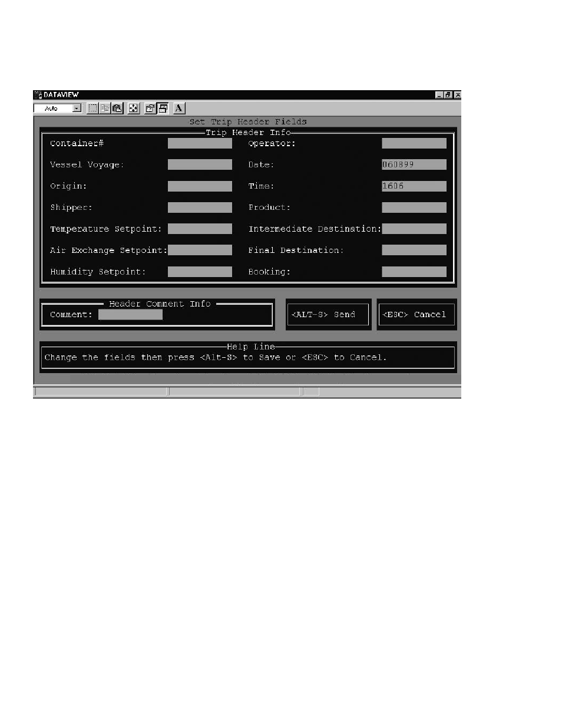Click the Paste clipboard icon
The height and width of the screenshot is (728, 562).
coord(117,108)
